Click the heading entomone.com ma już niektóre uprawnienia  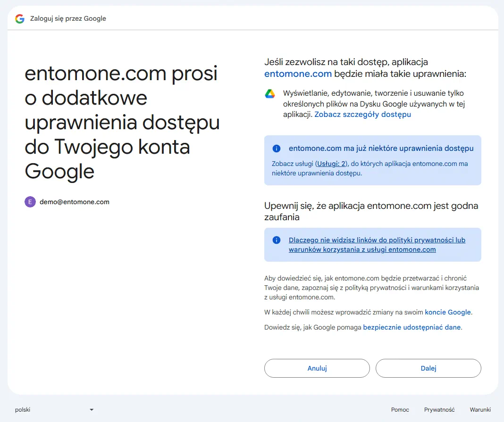381,149
